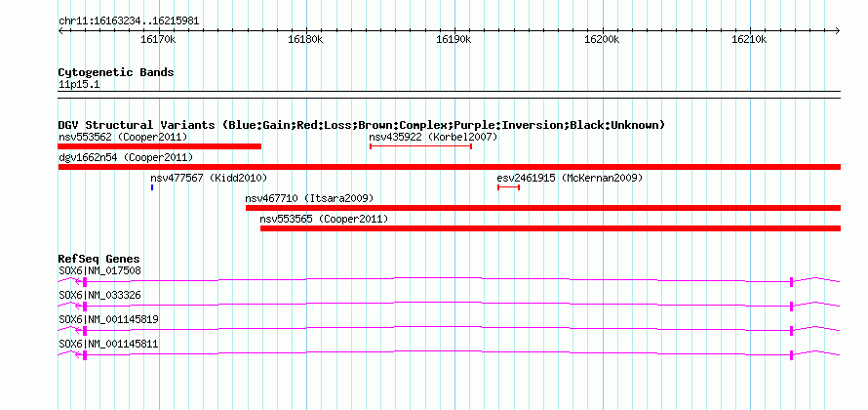Click the nsv467710 (Itsara2009) label
The height and width of the screenshot is (410, 868).
click(309, 198)
